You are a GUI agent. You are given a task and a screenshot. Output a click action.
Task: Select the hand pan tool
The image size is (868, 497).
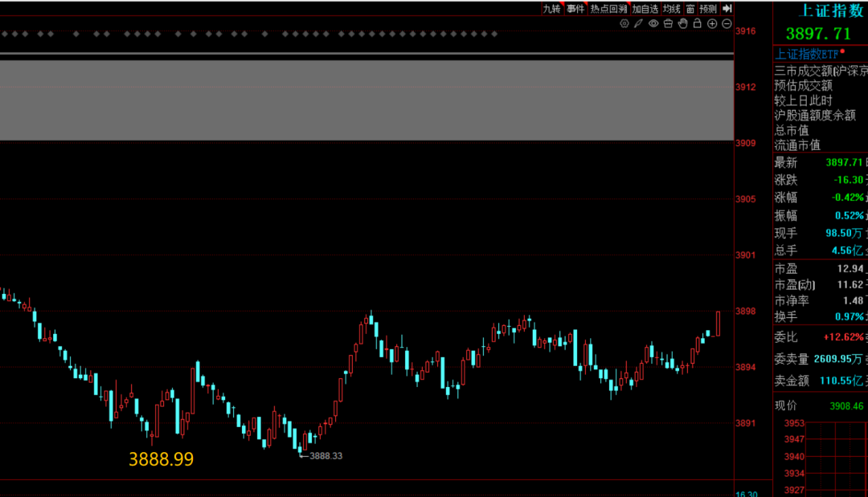(682, 24)
